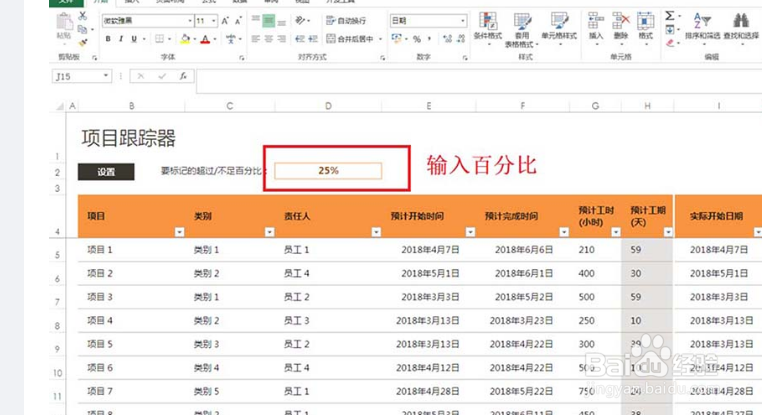The width and height of the screenshot is (762, 415).
Task: Increase font size with the large A icon
Action: point(225,21)
